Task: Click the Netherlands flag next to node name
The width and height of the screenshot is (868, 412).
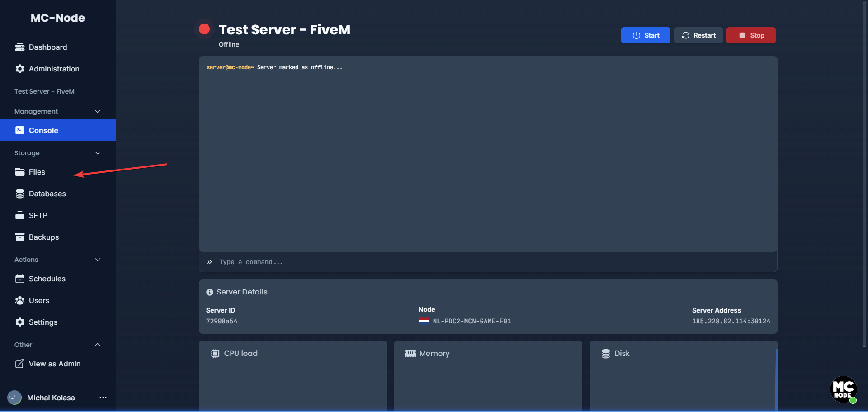Action: tap(424, 321)
